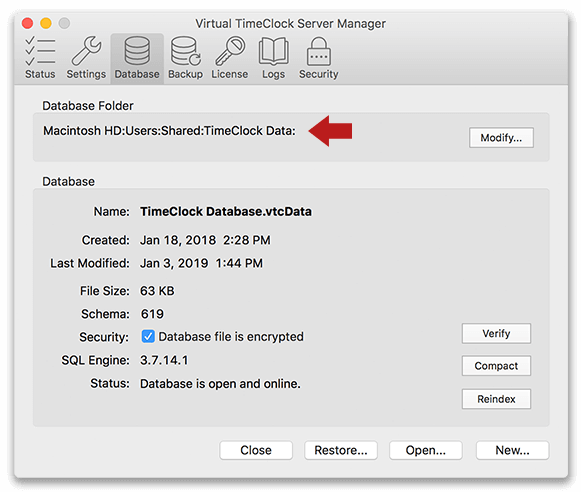This screenshot has height=492, width=581.
Task: Click the database folder path text
Action: [x=169, y=131]
